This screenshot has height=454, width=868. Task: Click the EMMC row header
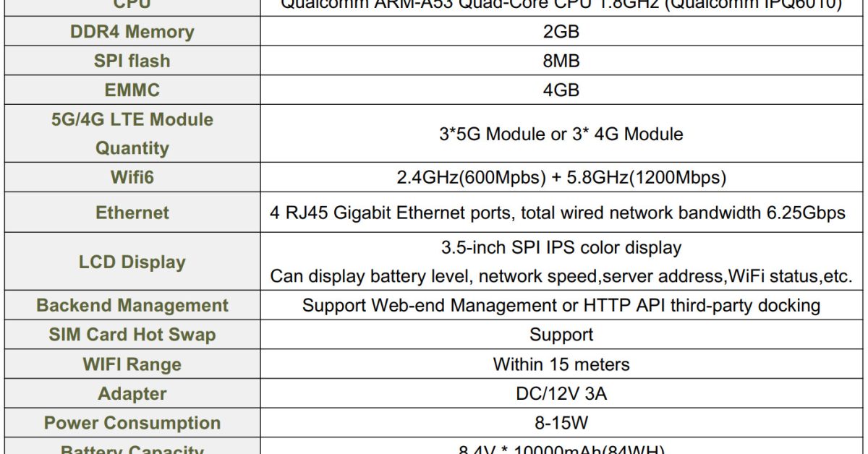132,90
